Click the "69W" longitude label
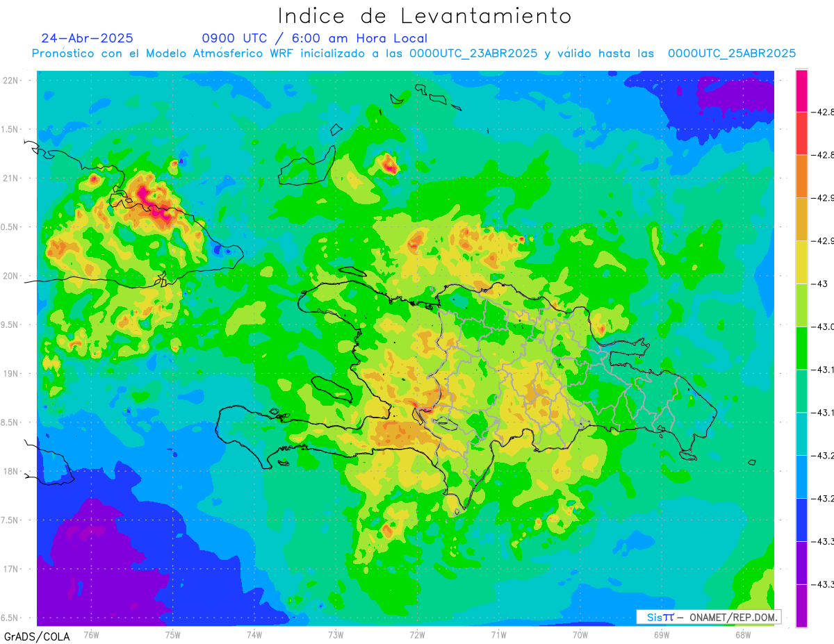Image resolution: width=834 pixels, height=644 pixels. click(662, 634)
